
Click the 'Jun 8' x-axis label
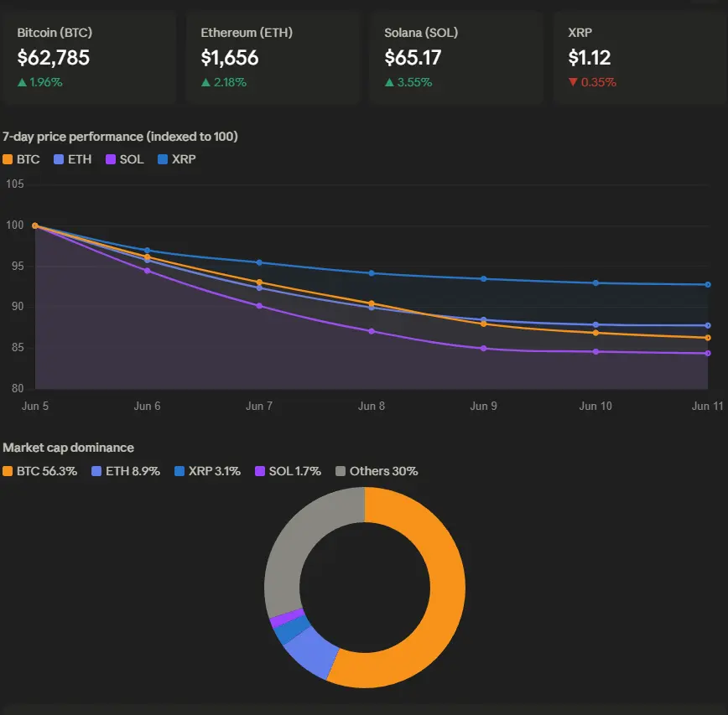tap(372, 407)
